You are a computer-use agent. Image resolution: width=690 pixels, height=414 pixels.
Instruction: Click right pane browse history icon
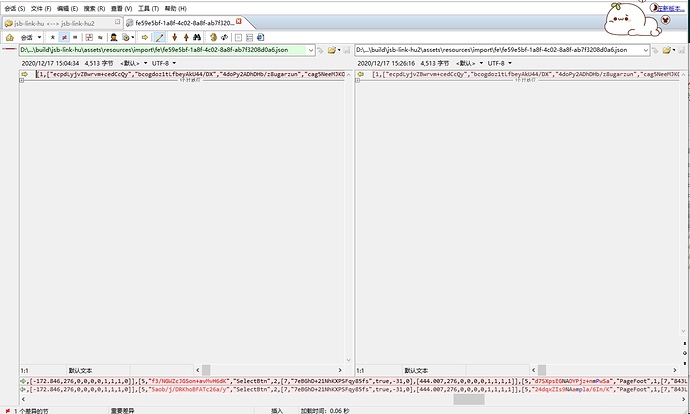(x=655, y=50)
